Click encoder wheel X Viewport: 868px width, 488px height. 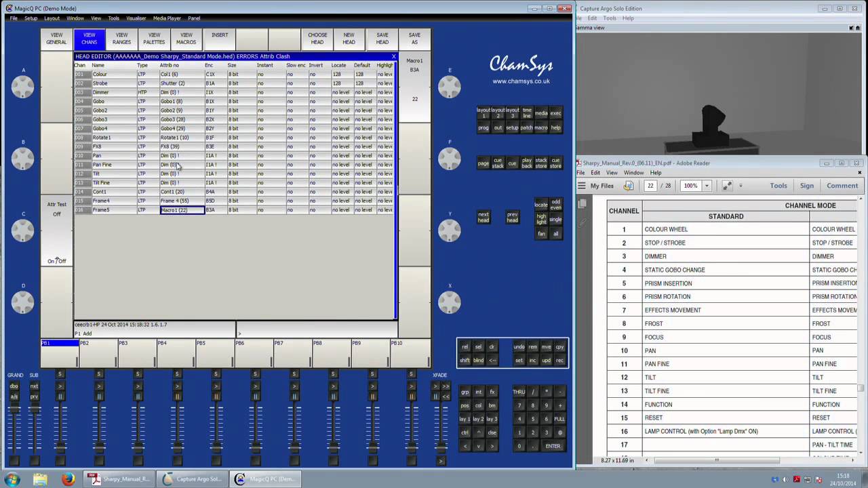click(449, 302)
